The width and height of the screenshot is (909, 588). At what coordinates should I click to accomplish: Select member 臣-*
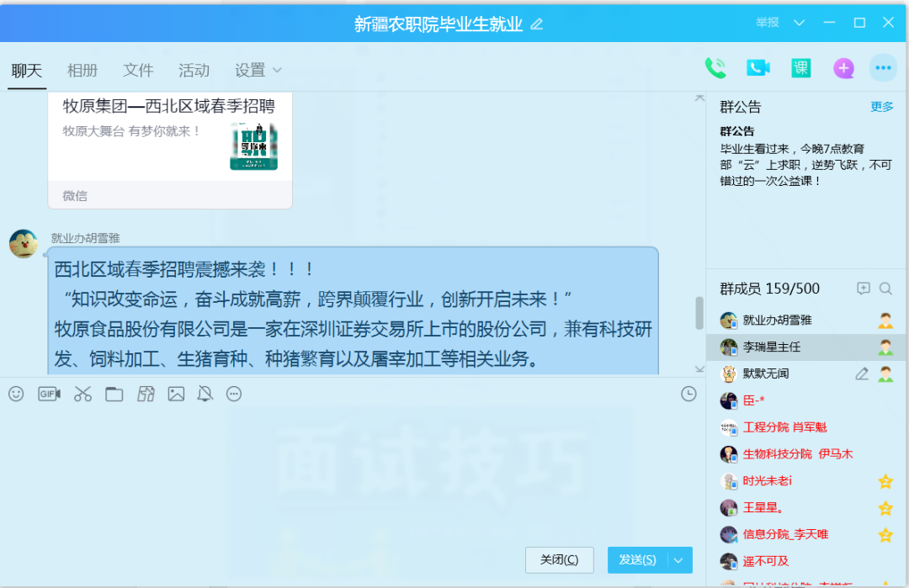(805, 400)
